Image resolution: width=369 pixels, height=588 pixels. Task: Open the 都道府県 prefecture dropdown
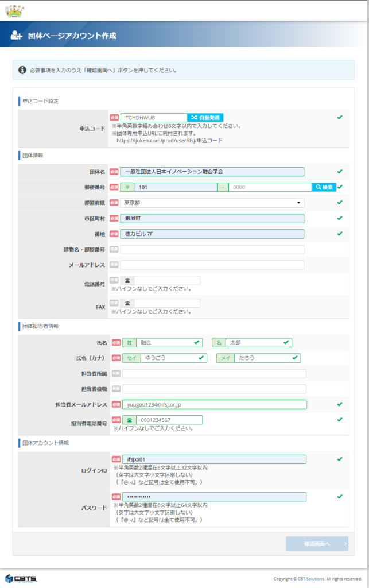click(x=212, y=203)
